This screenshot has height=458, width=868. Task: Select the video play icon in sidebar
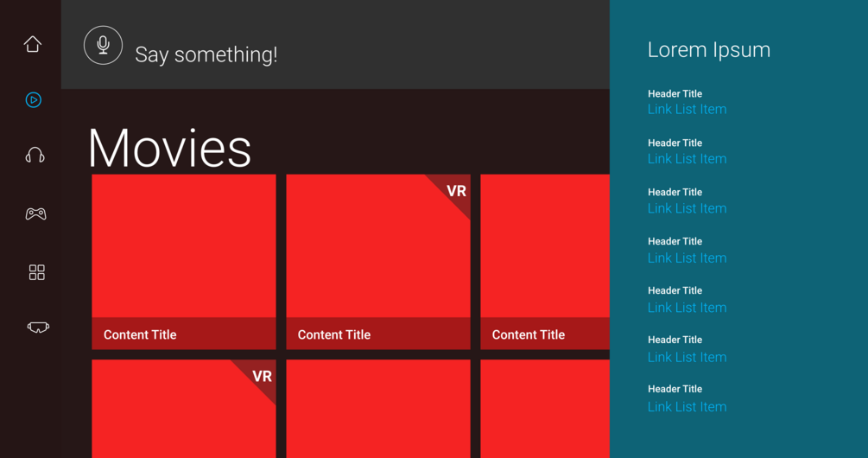(34, 100)
